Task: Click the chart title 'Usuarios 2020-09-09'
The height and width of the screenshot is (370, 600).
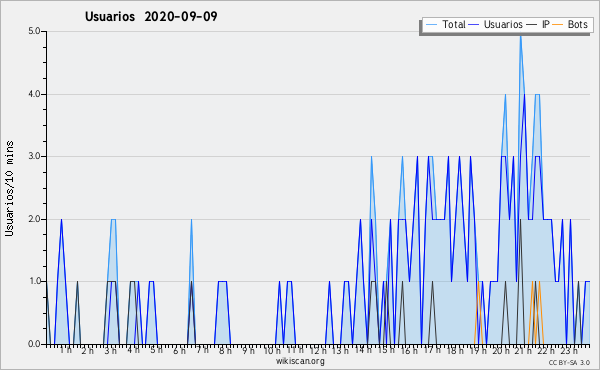Action: click(151, 16)
